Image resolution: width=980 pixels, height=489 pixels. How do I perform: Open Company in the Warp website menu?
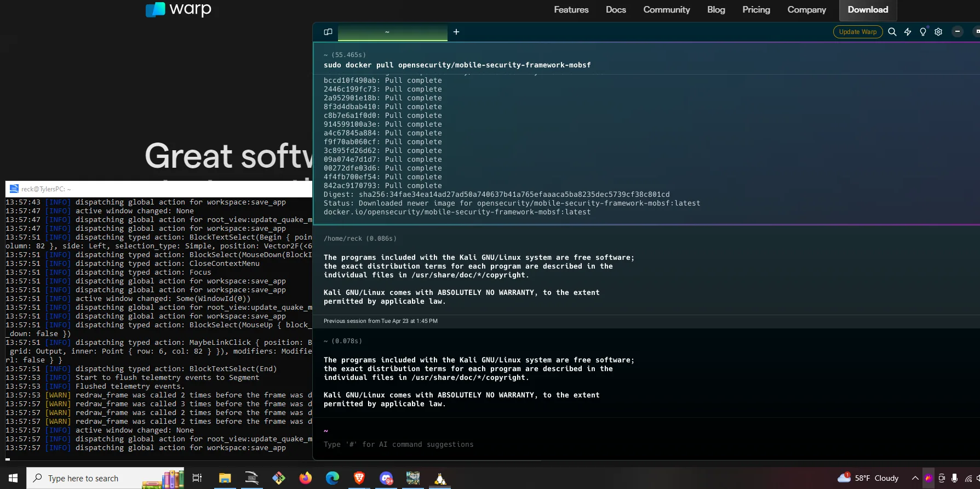(806, 10)
